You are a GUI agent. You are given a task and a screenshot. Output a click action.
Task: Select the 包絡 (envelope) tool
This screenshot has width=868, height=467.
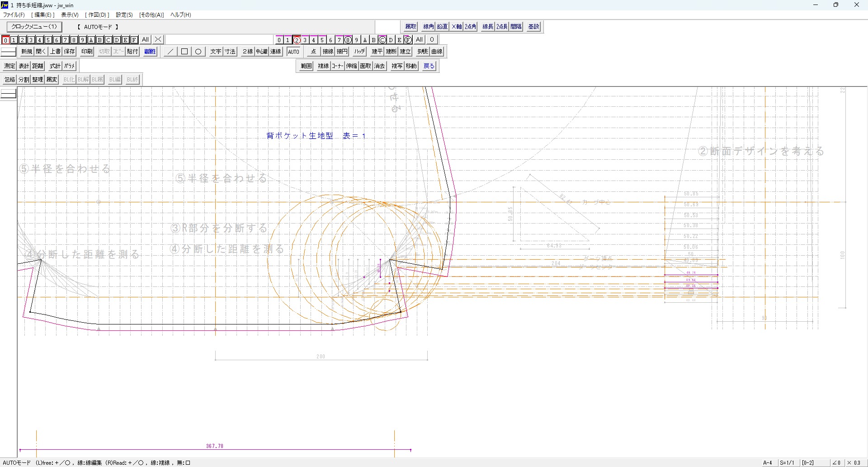click(9, 80)
